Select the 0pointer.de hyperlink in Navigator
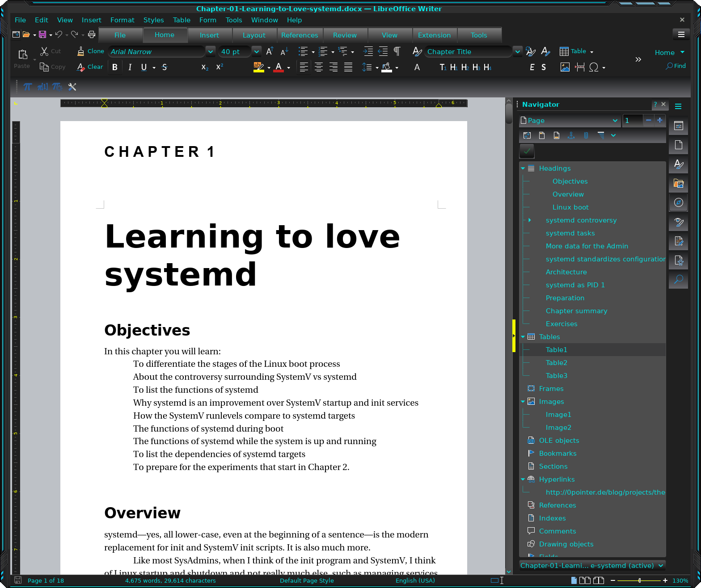This screenshot has height=588, width=701. click(605, 492)
